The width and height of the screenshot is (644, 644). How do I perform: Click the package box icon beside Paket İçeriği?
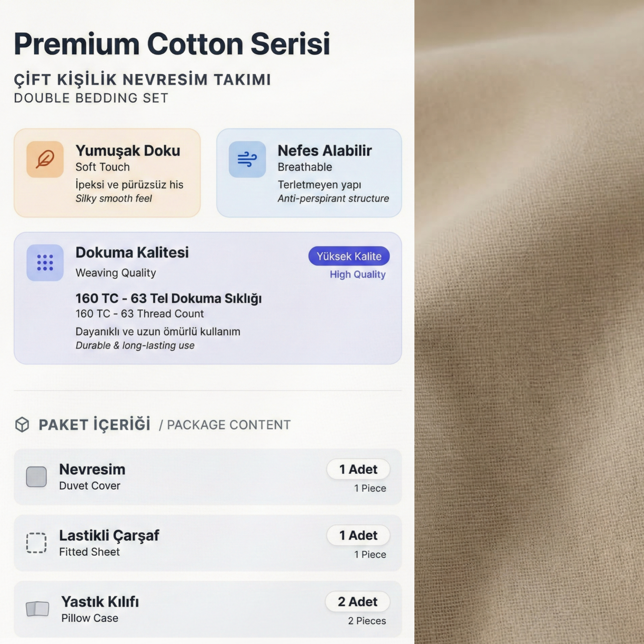tap(22, 424)
